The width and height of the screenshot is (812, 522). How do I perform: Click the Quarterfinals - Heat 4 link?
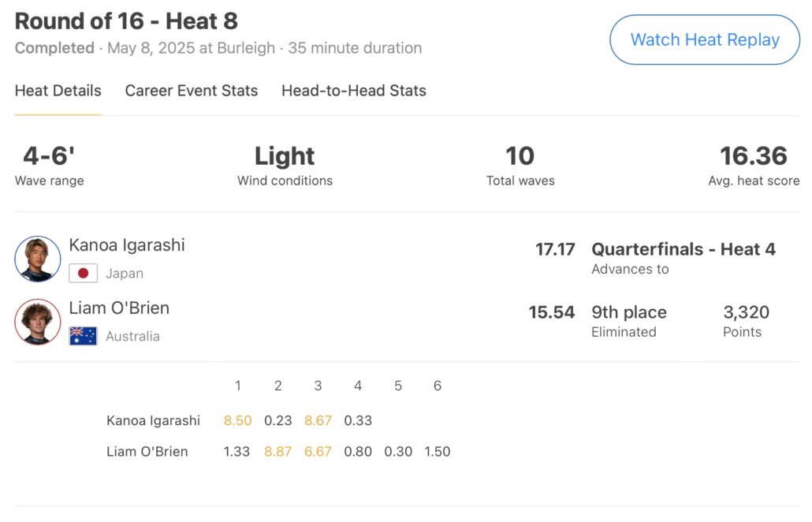tap(683, 249)
